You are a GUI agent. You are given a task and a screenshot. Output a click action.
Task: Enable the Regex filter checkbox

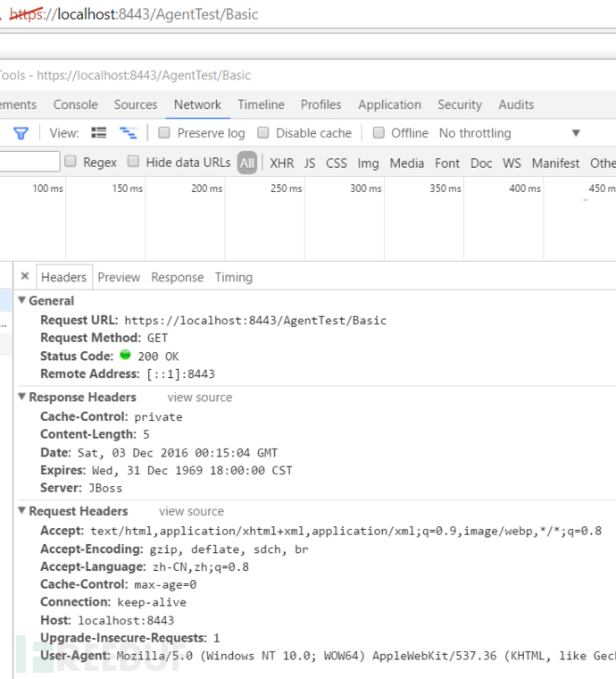pos(71,162)
